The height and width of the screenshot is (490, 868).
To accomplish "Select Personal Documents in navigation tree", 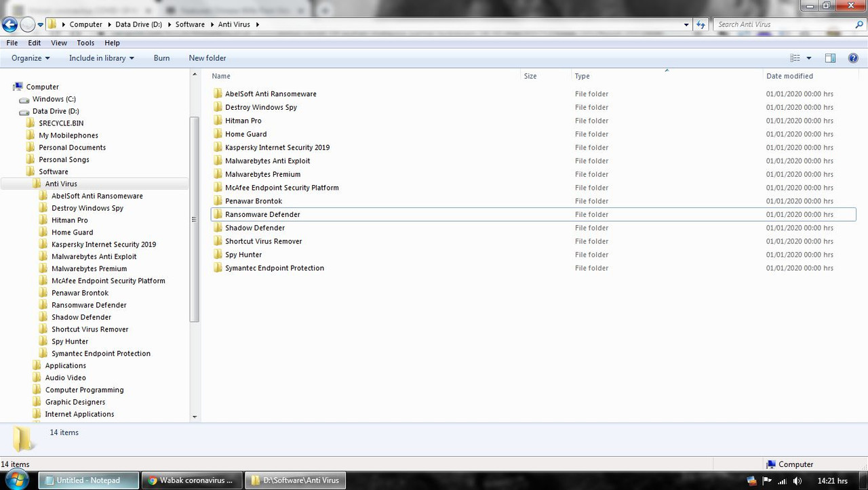I will [72, 148].
